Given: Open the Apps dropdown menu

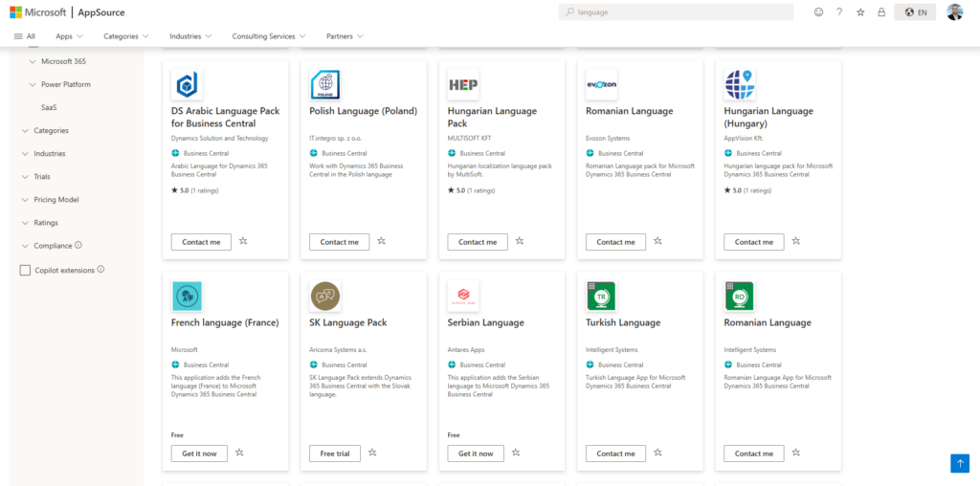Looking at the screenshot, I should click(x=69, y=36).
